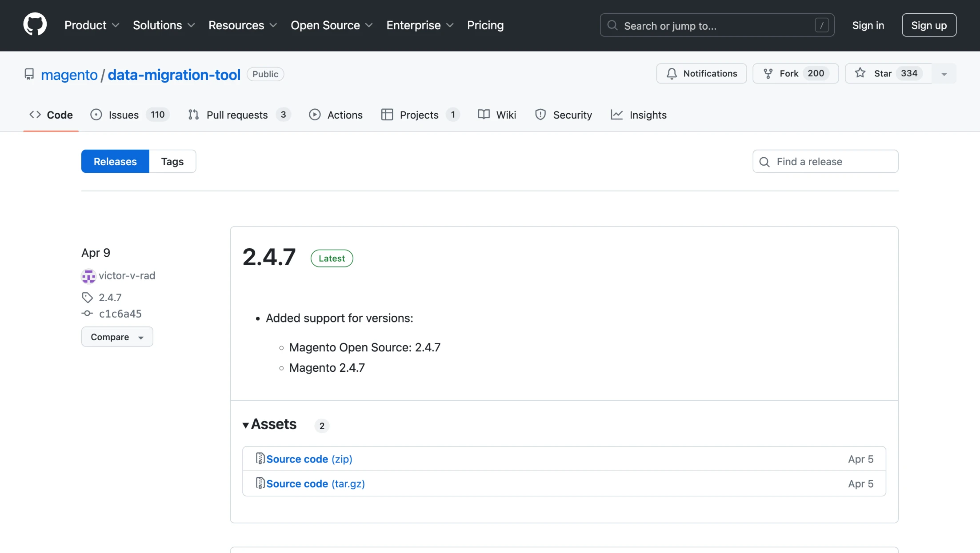The image size is (980, 553).
Task: Click the Notifications bell icon
Action: tap(672, 74)
